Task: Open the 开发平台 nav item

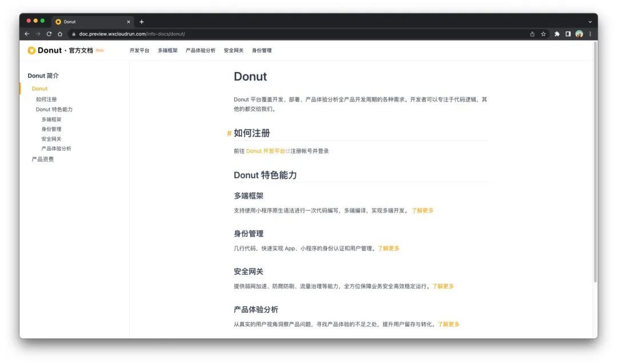Action: click(x=139, y=50)
